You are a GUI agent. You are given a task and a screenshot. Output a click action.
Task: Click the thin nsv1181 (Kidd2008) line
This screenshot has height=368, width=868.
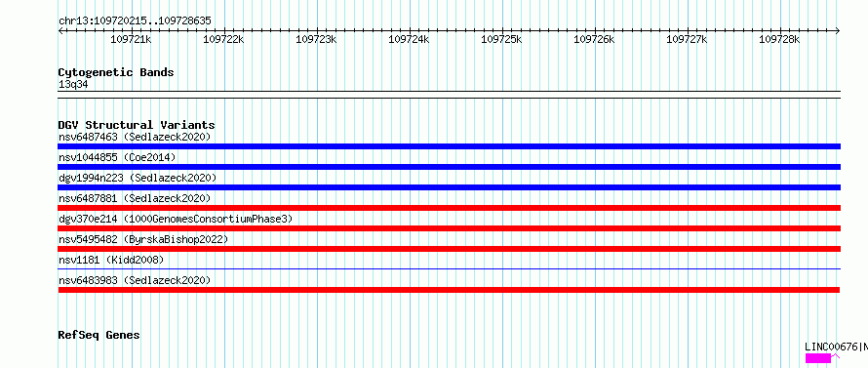(x=449, y=269)
